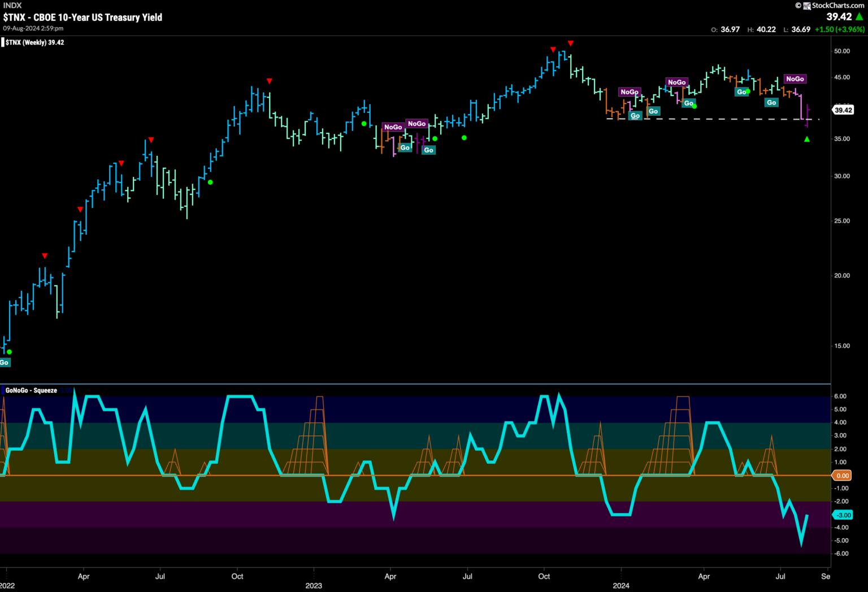868x592 pixels.
Task: Click the StockCharts.com logo
Action: click(x=834, y=6)
